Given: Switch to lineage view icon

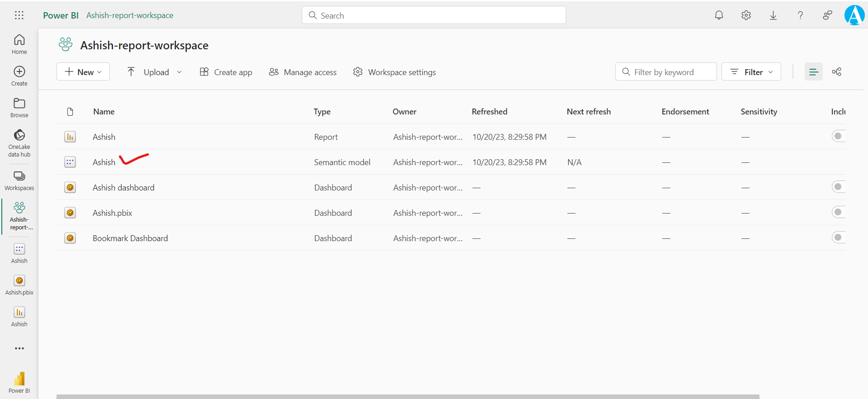Looking at the screenshot, I should point(836,72).
